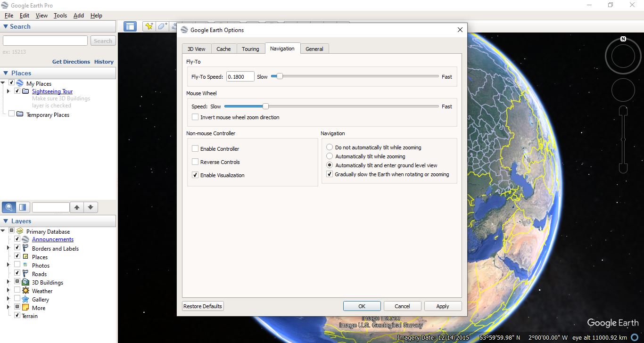Expand the Gallery layer
This screenshot has width=644, height=343.
tap(8, 299)
